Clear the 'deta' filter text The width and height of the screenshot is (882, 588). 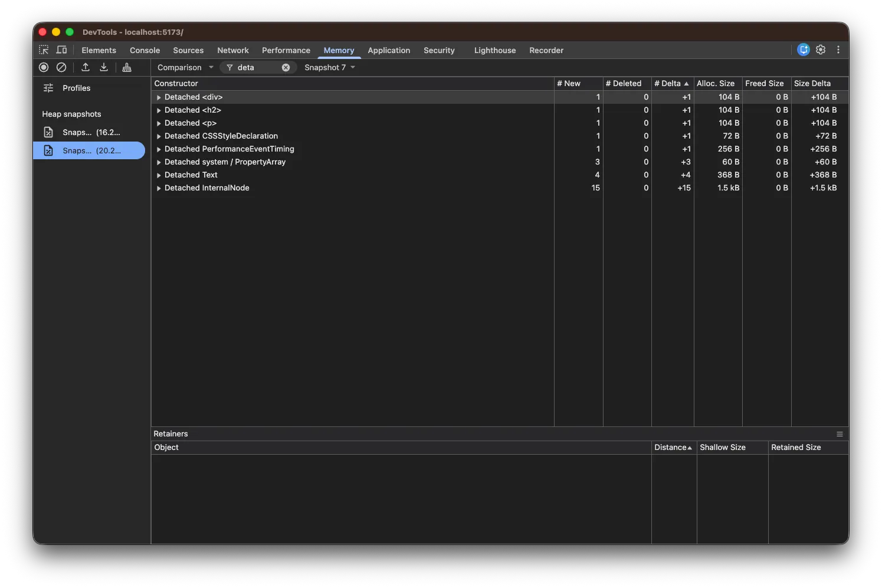click(x=286, y=67)
